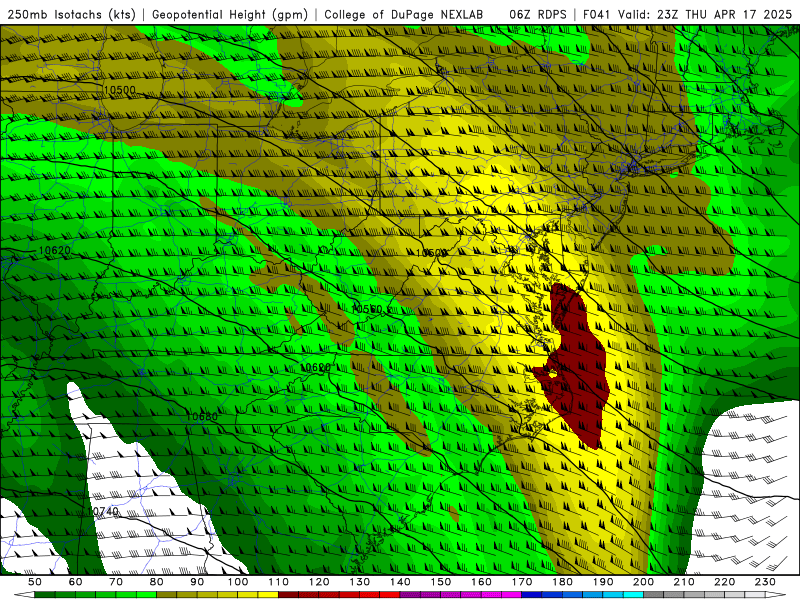Click the '250mb Isotachs (kts)' title text
This screenshot has height=600, width=800.
(x=71, y=14)
